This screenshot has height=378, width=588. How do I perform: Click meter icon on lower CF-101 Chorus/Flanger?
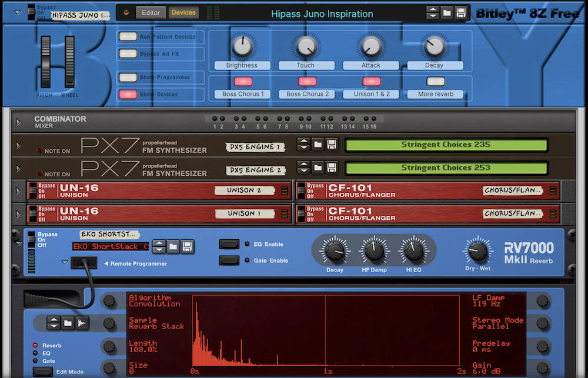[x=553, y=214]
